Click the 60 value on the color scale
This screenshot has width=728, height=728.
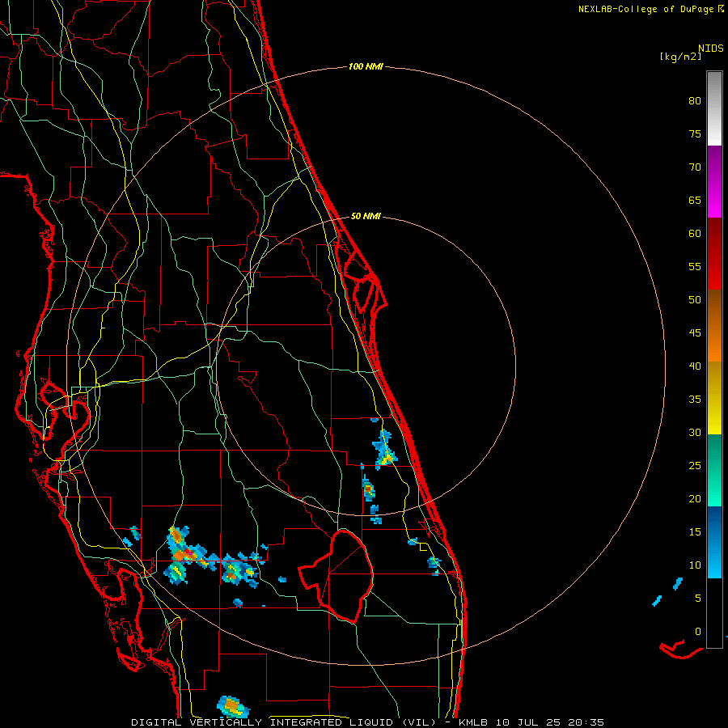(695, 234)
